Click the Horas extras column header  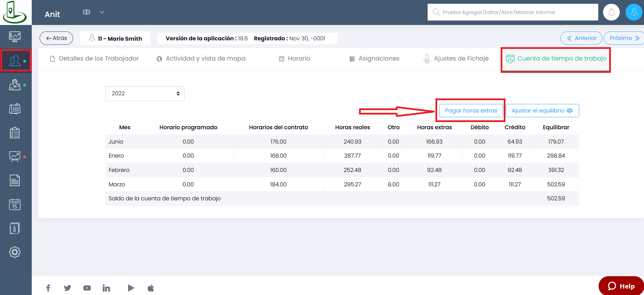point(434,127)
